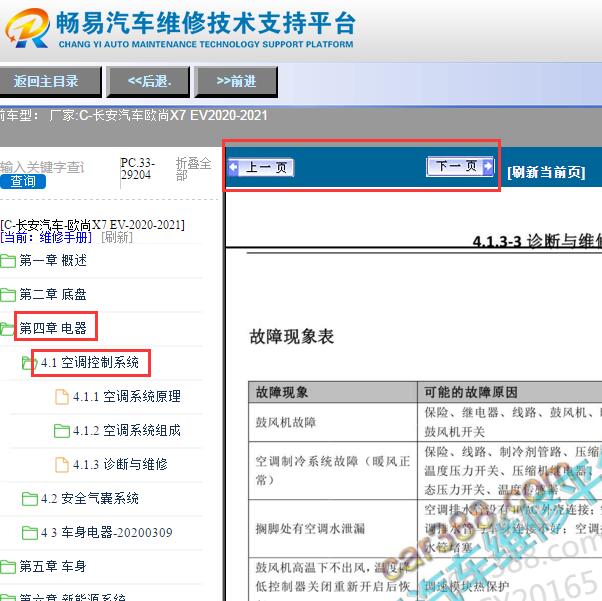Expand the 第一章 概述 chapter

pos(53,260)
